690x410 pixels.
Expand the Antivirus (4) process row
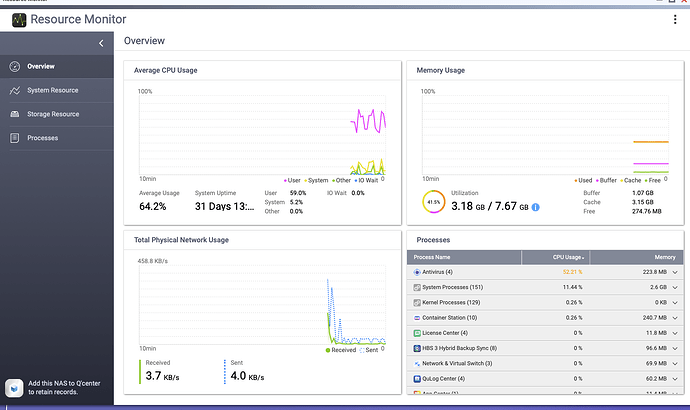(x=675, y=272)
